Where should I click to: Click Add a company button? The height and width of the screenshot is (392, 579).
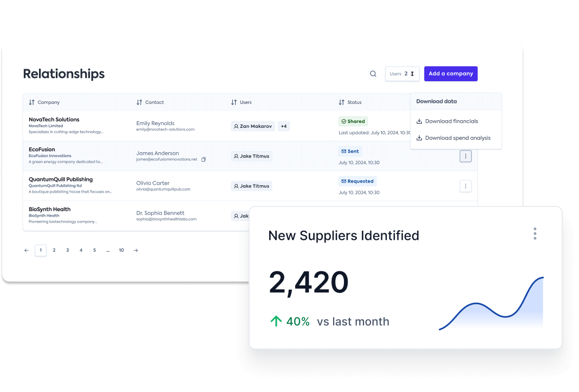(451, 74)
